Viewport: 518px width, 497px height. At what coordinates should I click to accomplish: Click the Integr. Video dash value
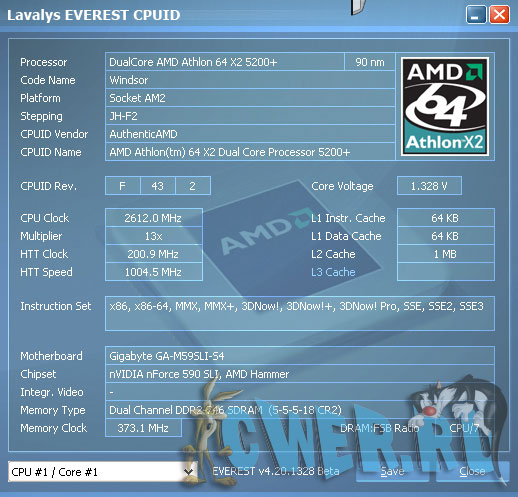pyautogui.click(x=300, y=392)
